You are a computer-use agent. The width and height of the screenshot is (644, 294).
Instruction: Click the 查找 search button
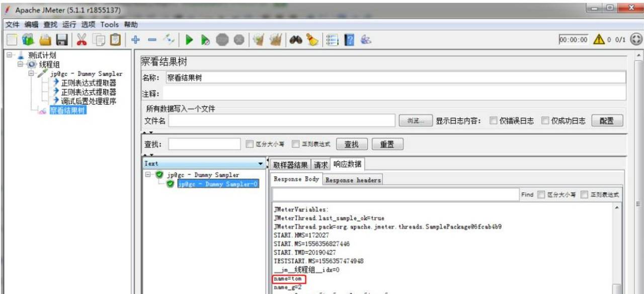(351, 143)
